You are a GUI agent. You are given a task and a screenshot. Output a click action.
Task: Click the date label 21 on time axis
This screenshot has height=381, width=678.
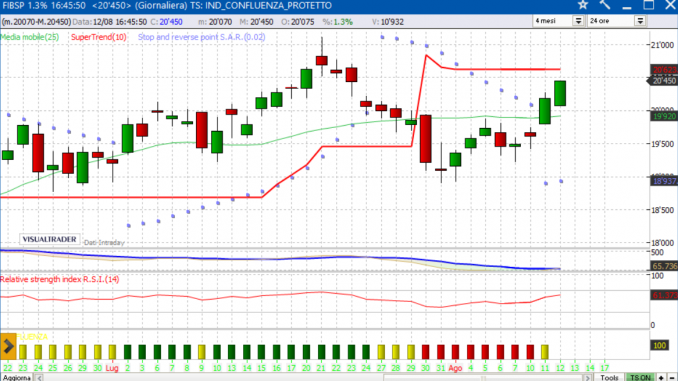pyautogui.click(x=321, y=368)
